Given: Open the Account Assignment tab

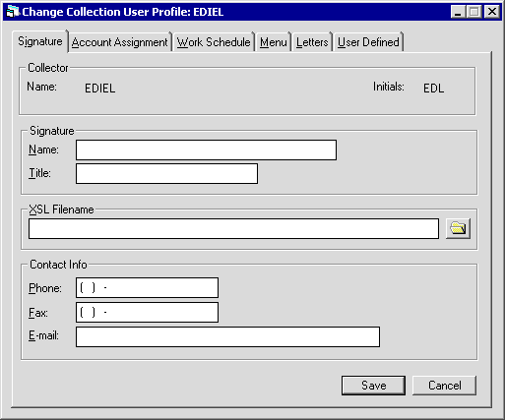Looking at the screenshot, I should point(119,42).
